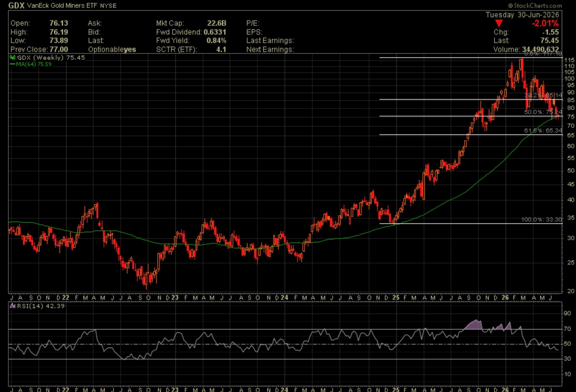Click the 65 price axis label

(x=571, y=135)
